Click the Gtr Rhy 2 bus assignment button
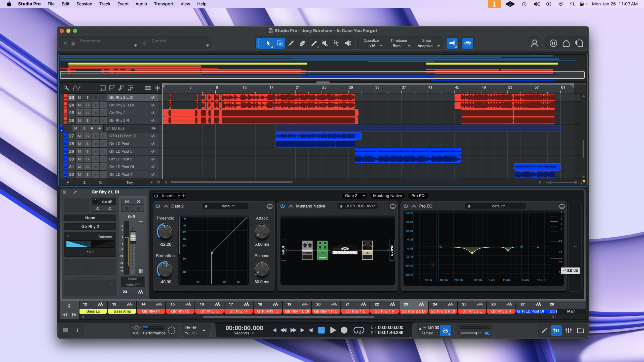644x362 pixels. point(90,226)
